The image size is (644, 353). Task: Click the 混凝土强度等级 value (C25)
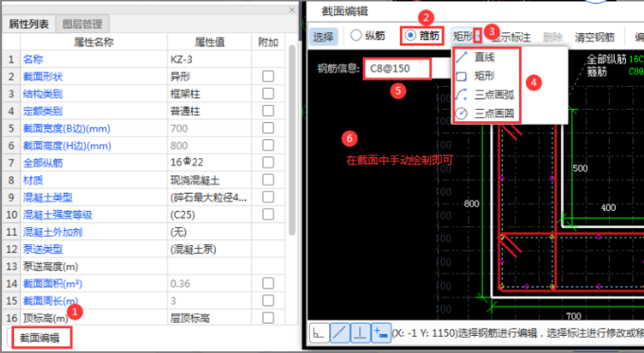pos(183,215)
